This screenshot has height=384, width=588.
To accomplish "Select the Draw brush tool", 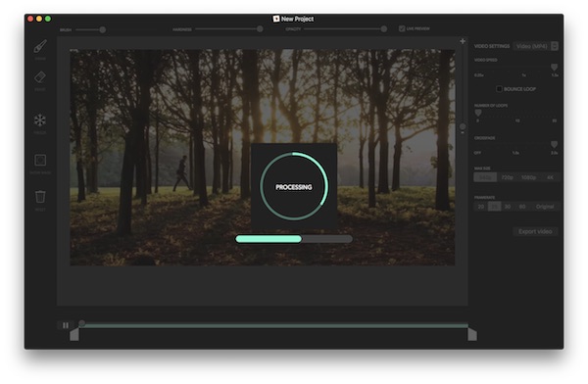I will [x=40, y=46].
